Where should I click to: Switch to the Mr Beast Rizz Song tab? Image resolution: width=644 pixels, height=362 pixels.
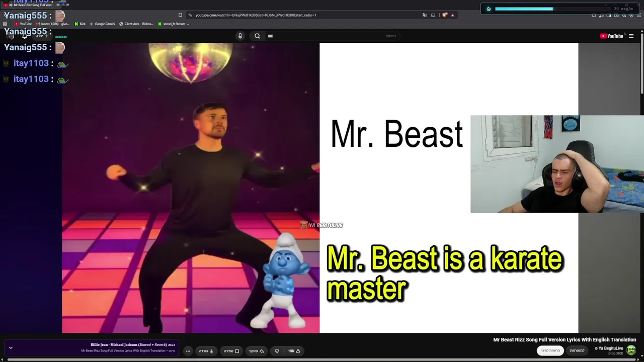click(x=31, y=5)
